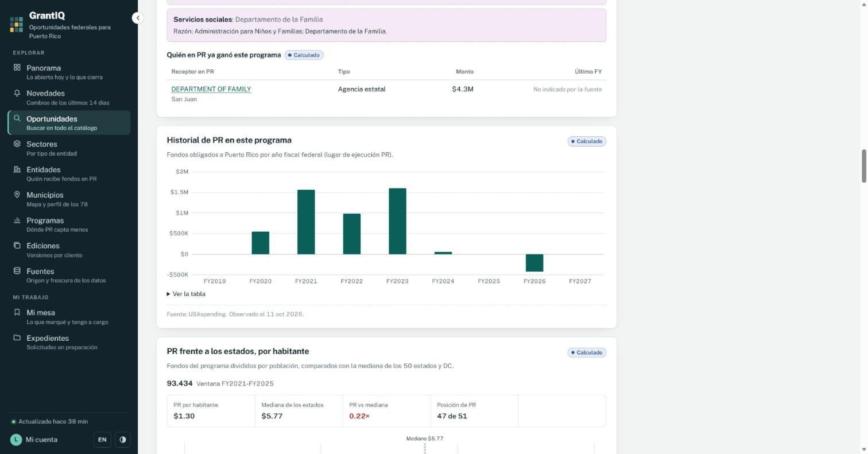Switch language with the EN button

(x=102, y=440)
